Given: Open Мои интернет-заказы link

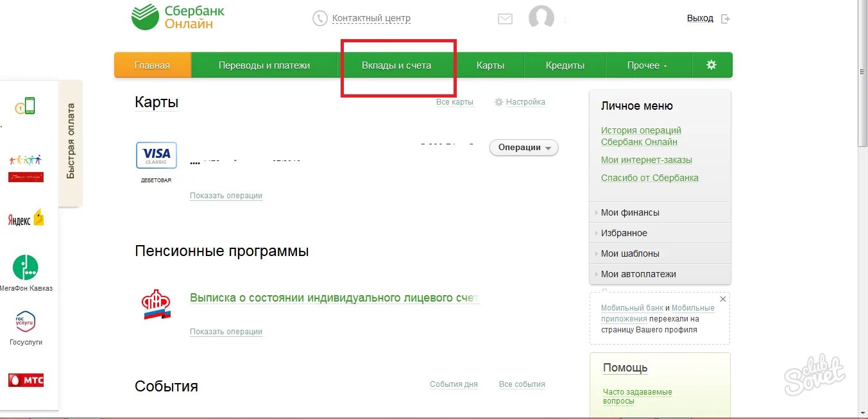Looking at the screenshot, I should click(647, 160).
